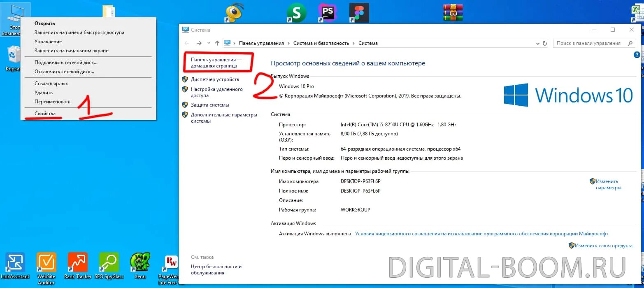Select the yellow folder desktop icon
The width and height of the screenshot is (644, 288).
109,11
